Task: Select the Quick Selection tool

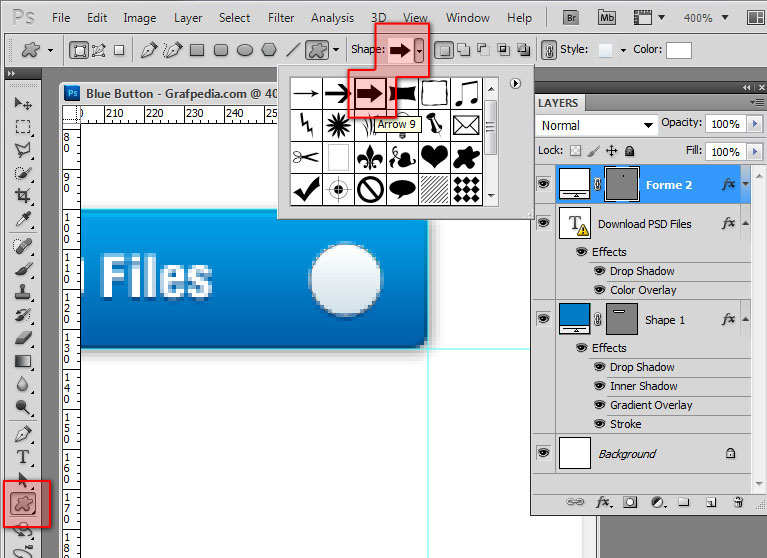Action: click(x=23, y=173)
